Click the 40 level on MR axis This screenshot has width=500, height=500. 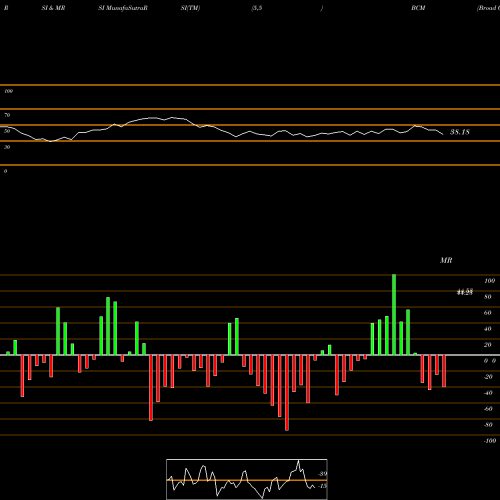(488, 329)
